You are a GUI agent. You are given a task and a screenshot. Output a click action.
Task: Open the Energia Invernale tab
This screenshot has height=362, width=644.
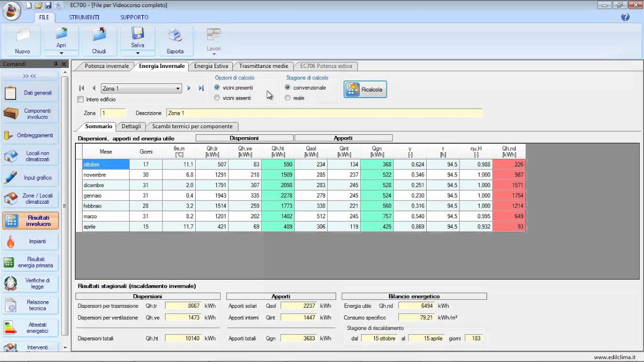click(x=162, y=66)
